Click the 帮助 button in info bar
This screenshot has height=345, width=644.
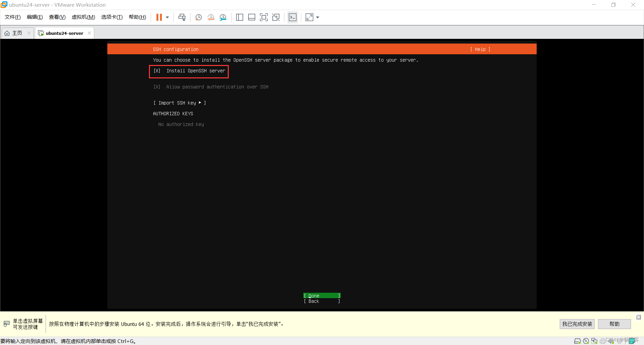614,324
